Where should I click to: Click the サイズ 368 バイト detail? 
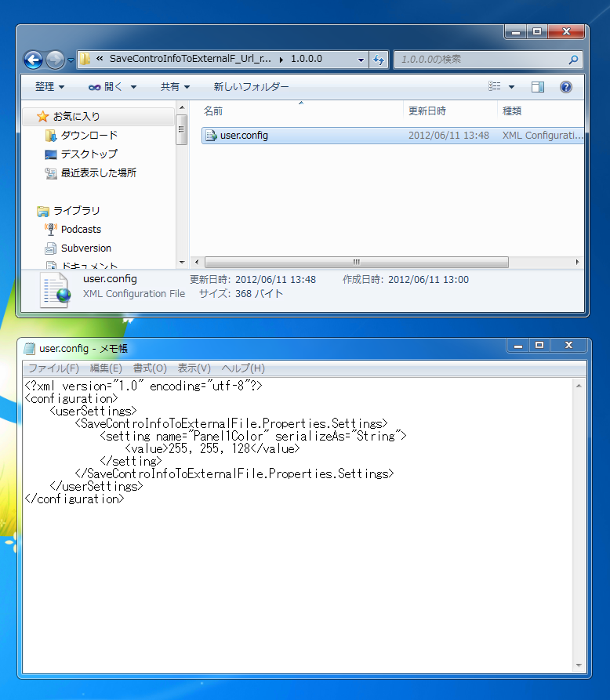pyautogui.click(x=241, y=294)
